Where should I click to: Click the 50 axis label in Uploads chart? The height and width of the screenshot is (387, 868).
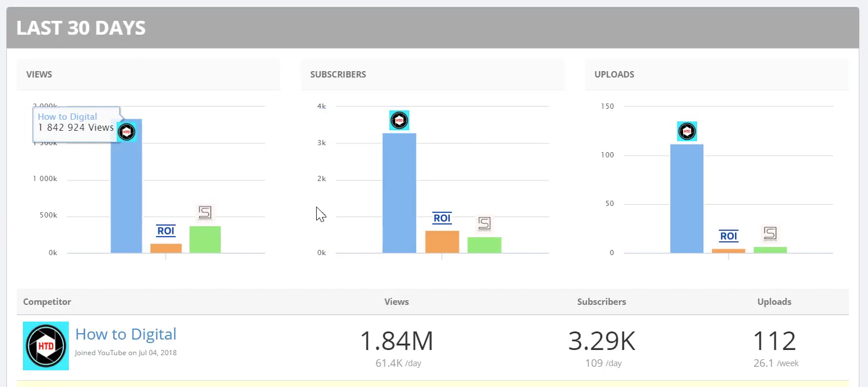610,204
